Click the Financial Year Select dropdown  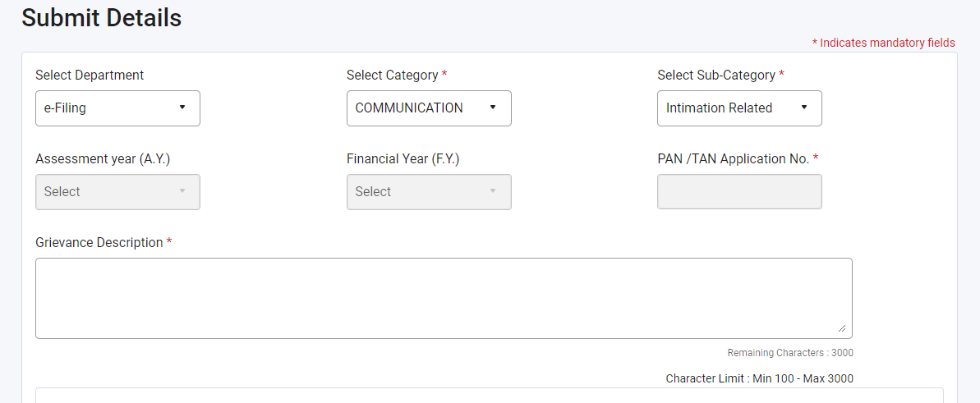coord(429,192)
